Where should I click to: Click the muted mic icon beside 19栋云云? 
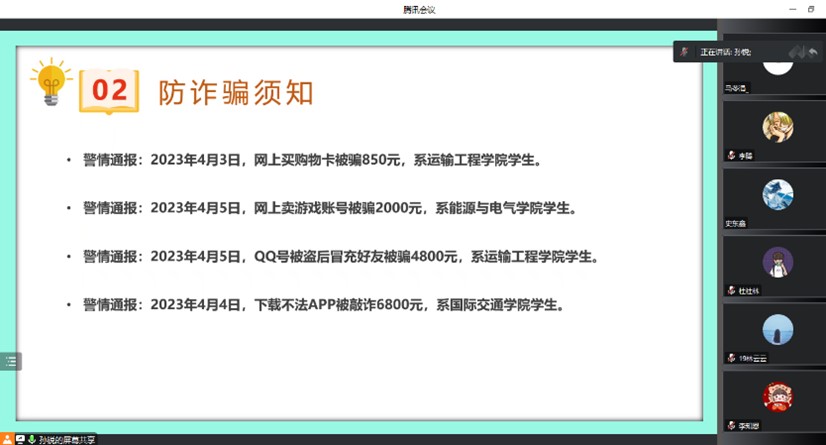tap(732, 357)
